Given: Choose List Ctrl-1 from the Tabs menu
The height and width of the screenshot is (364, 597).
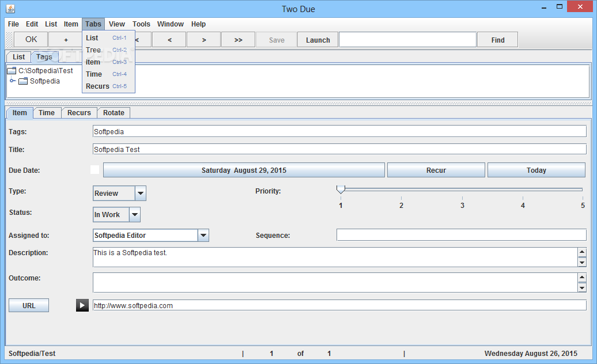Looking at the screenshot, I should point(108,37).
